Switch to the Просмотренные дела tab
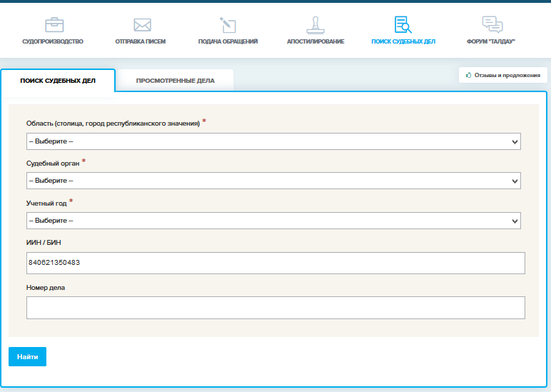The width and height of the screenshot is (551, 392). pos(175,81)
